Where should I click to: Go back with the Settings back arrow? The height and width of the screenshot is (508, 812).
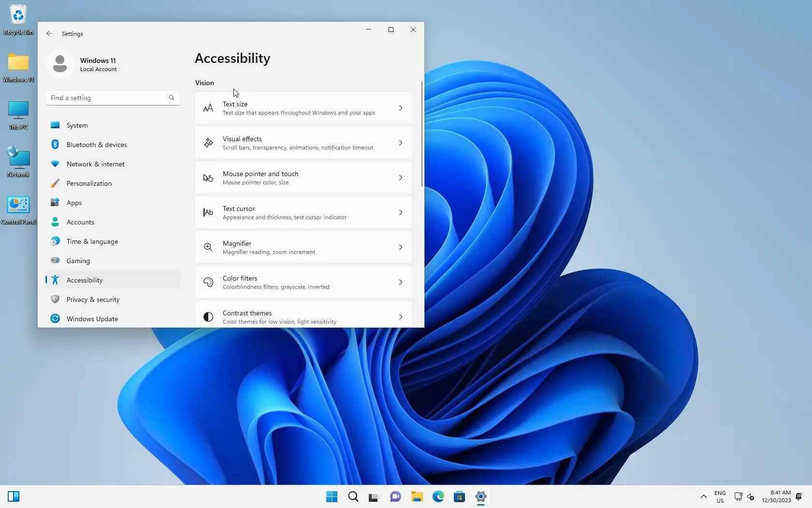(49, 34)
